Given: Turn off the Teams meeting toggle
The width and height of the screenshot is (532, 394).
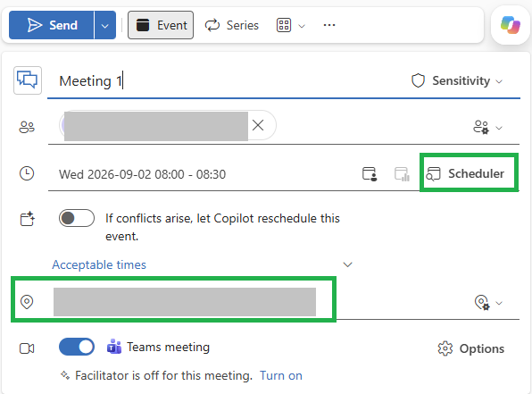Looking at the screenshot, I should [x=77, y=347].
